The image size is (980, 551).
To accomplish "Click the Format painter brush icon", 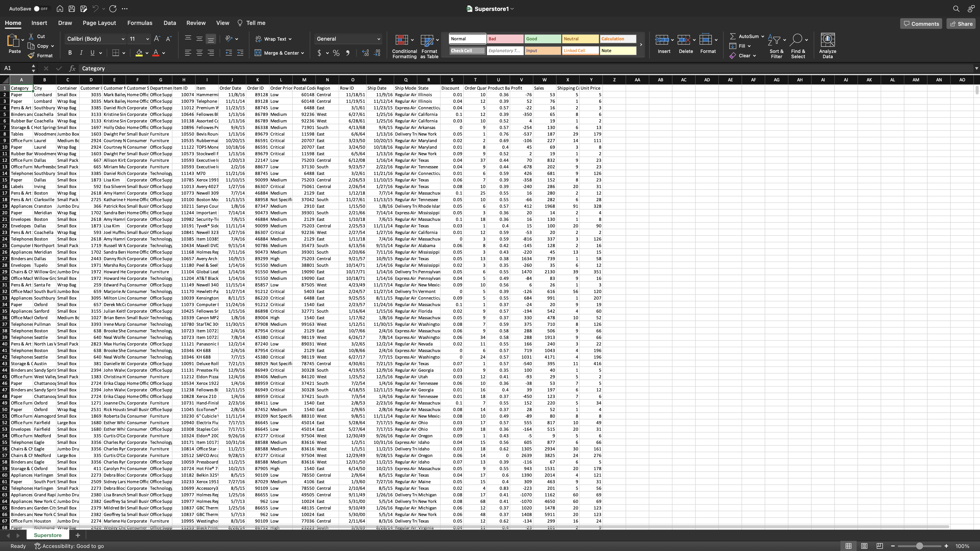I will (x=31, y=56).
